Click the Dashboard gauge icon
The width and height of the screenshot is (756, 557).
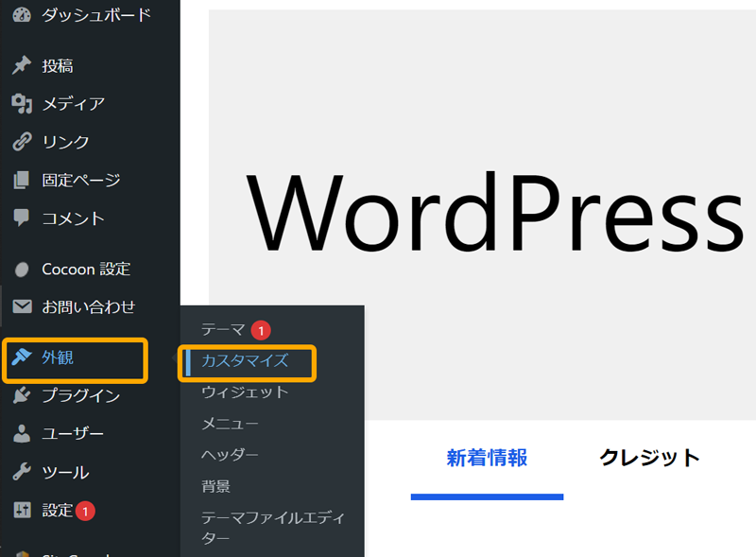[22, 15]
